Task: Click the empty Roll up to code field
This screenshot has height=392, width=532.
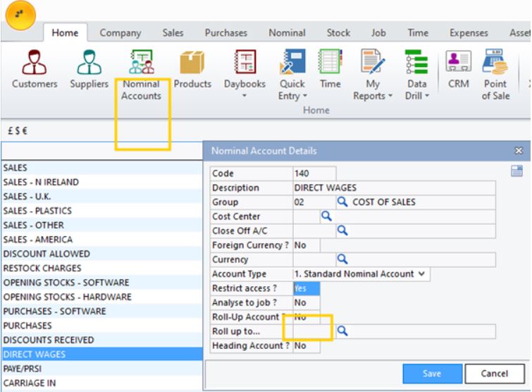Action: 314,331
